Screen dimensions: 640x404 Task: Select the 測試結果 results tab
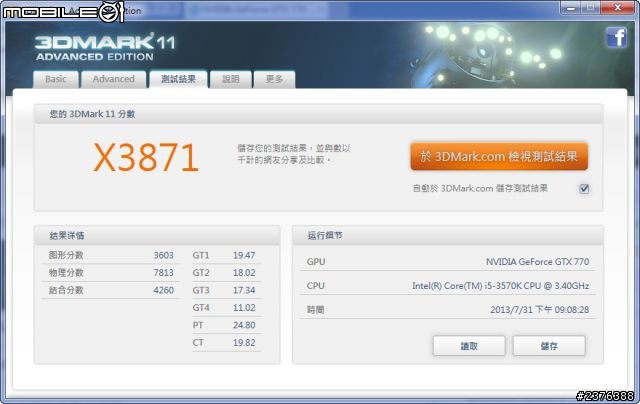178,79
